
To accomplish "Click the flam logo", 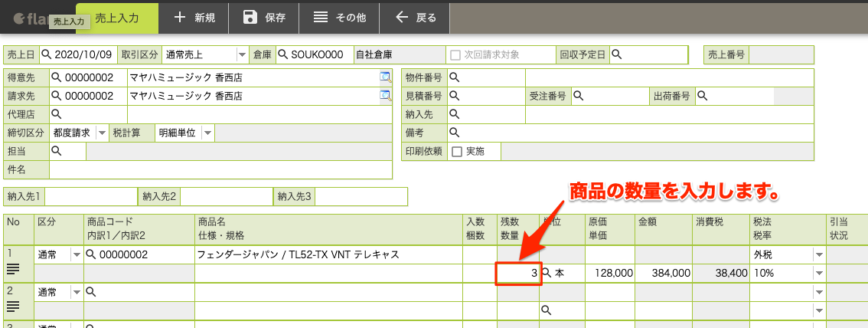I will [x=31, y=18].
